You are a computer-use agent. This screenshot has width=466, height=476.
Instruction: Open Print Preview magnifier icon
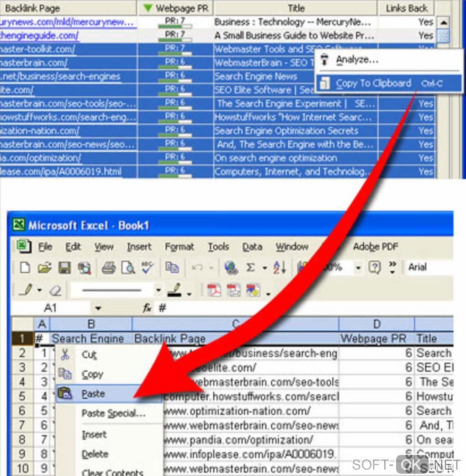point(128,268)
